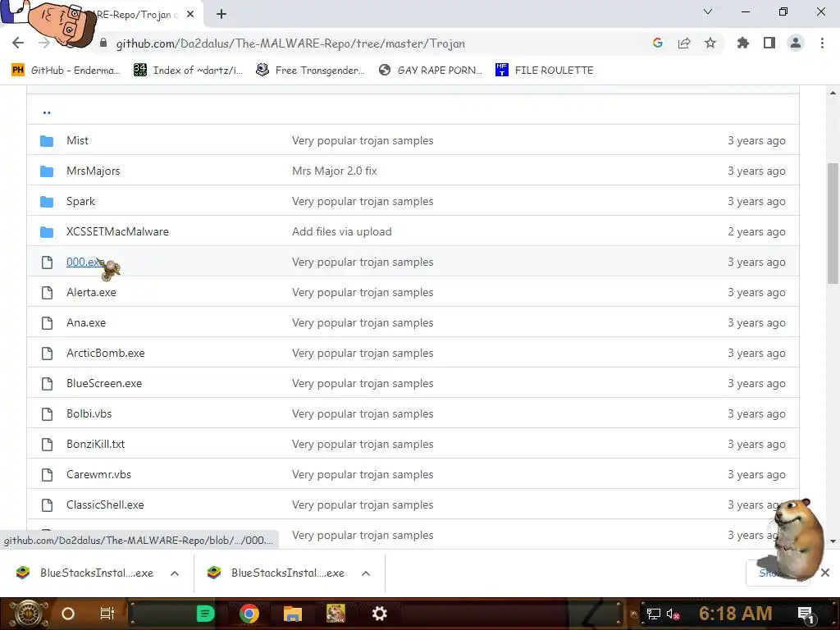Open File Explorer from the taskbar

click(x=293, y=614)
